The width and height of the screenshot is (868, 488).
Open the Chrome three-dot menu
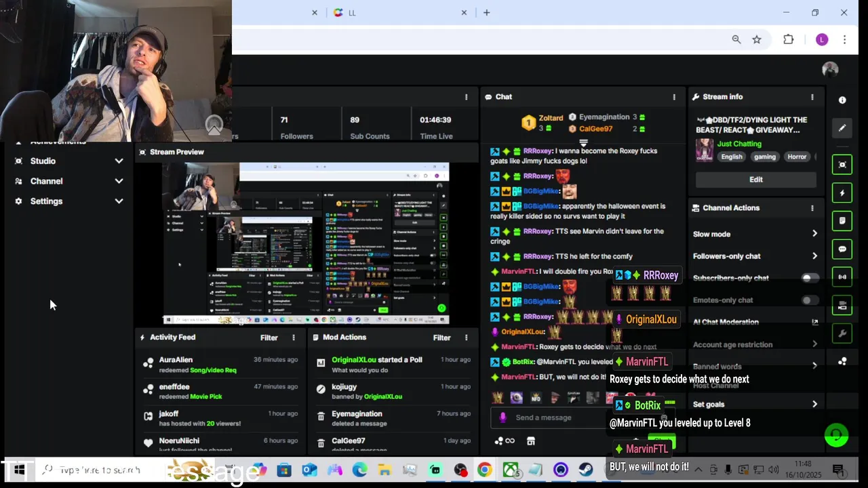pos(844,40)
